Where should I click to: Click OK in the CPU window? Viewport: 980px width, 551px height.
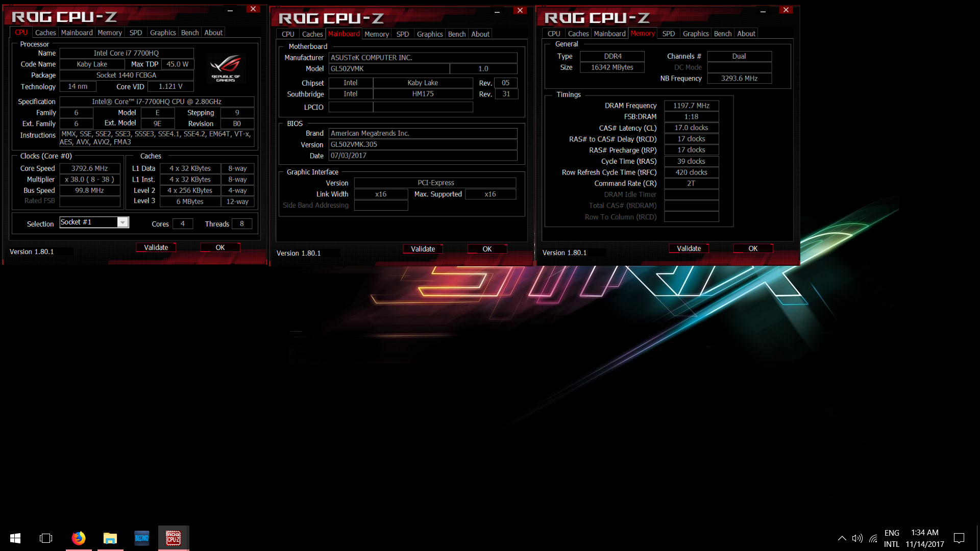220,247
